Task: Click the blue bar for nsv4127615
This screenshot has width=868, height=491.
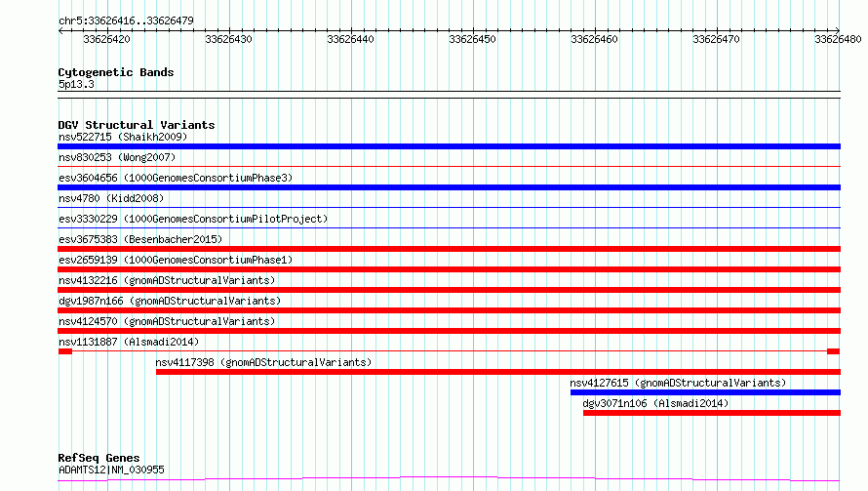Action: (x=705, y=392)
